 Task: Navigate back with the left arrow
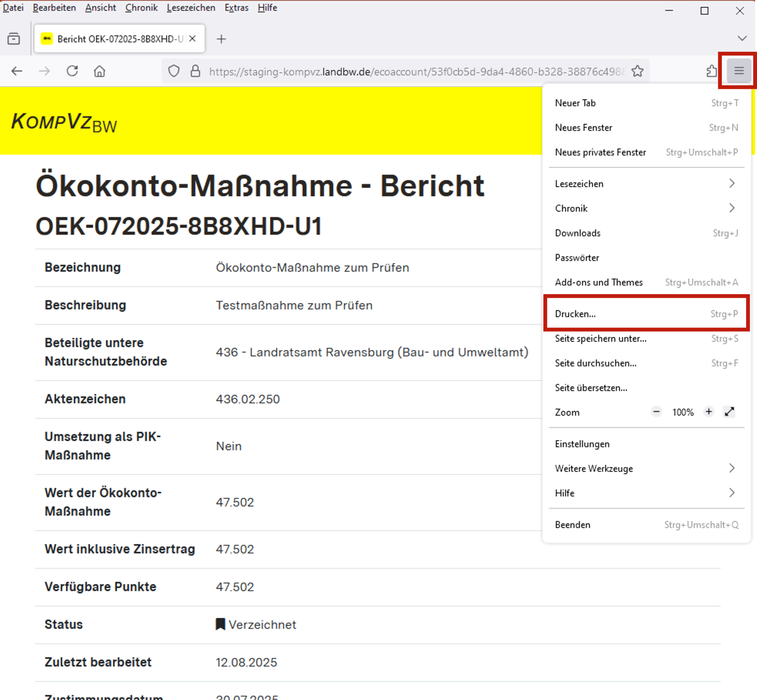17,71
